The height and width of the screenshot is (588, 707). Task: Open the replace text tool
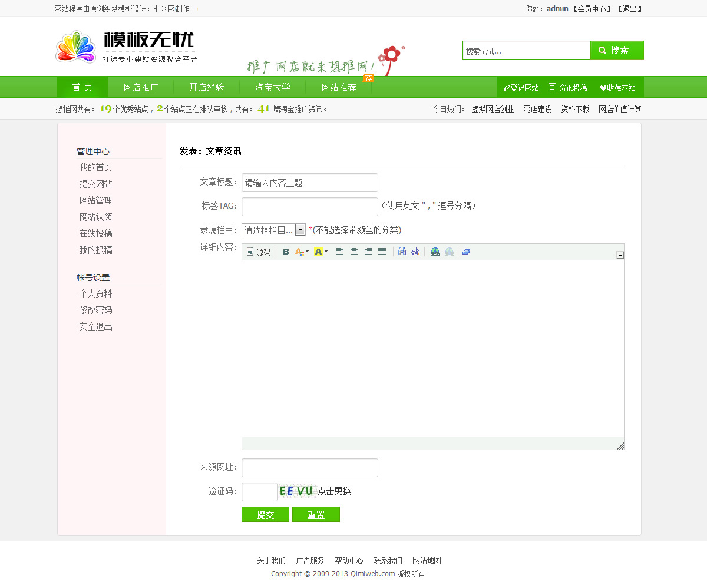tap(416, 252)
